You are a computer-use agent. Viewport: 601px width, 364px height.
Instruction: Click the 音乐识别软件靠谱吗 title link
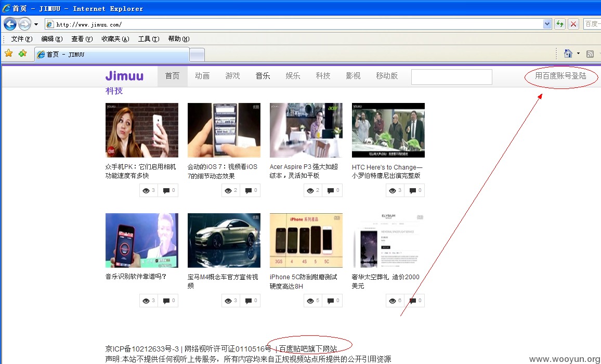pos(136,277)
